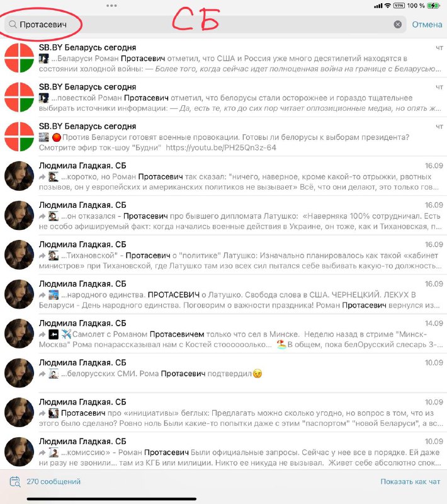Open the calendar date filter icon
447x504 pixels.
click(x=14, y=481)
